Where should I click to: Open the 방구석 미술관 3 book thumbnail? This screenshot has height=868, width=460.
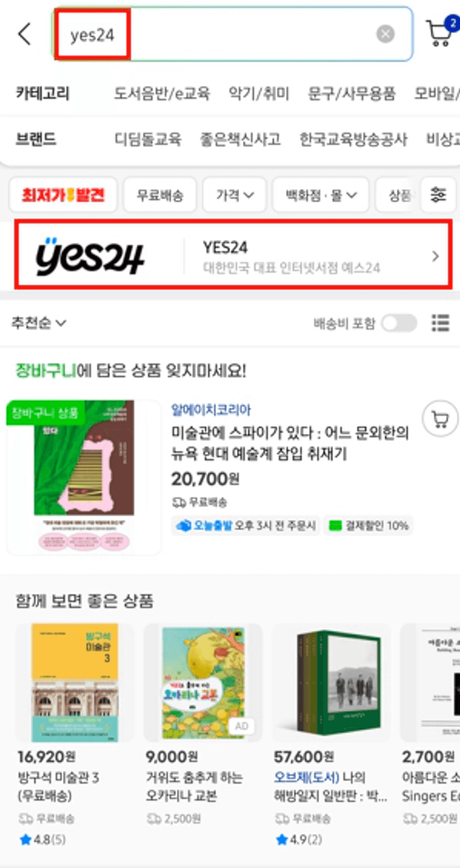(x=75, y=683)
